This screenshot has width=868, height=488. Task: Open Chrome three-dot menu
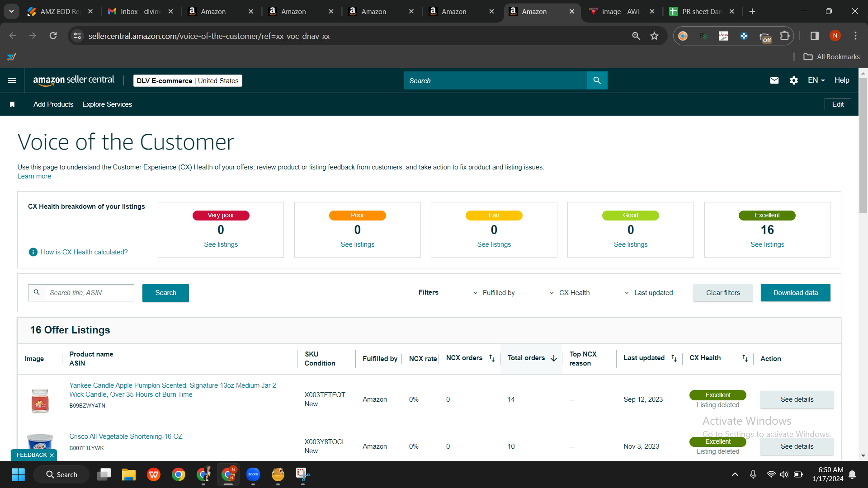click(x=855, y=36)
